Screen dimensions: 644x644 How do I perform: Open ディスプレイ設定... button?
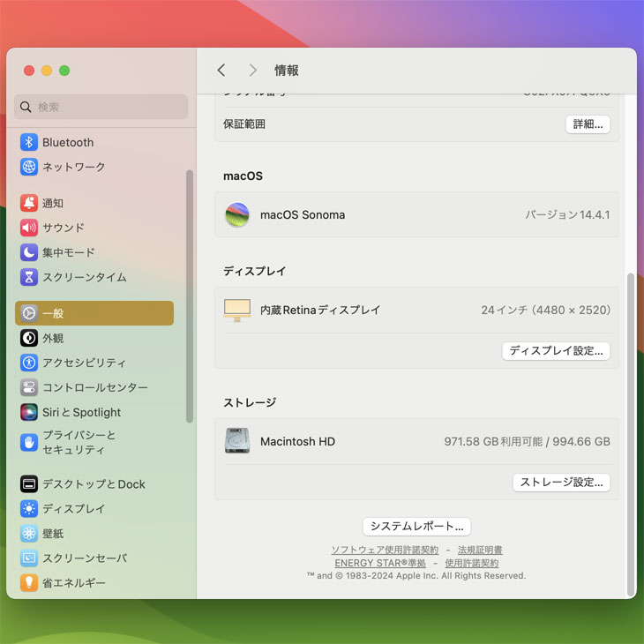click(x=556, y=351)
